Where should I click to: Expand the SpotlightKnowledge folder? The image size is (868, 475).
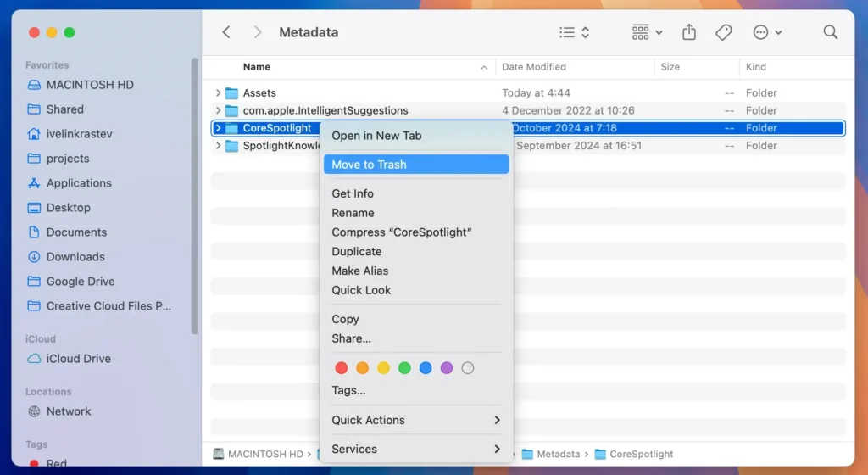(x=218, y=146)
